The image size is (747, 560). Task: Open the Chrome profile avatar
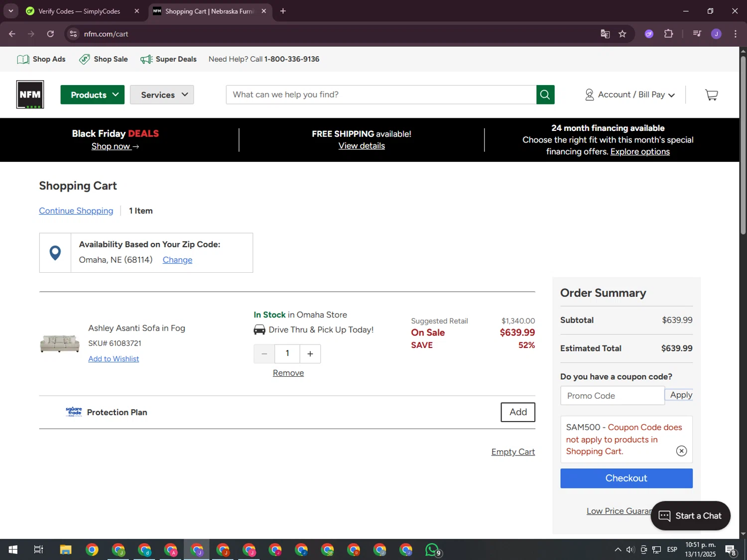[716, 34]
